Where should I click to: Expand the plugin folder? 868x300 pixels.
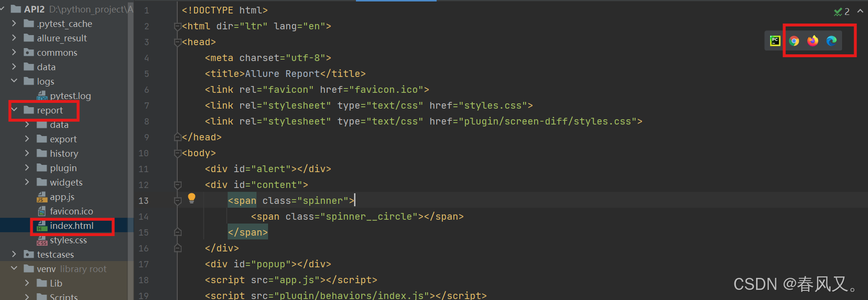pyautogui.click(x=27, y=167)
